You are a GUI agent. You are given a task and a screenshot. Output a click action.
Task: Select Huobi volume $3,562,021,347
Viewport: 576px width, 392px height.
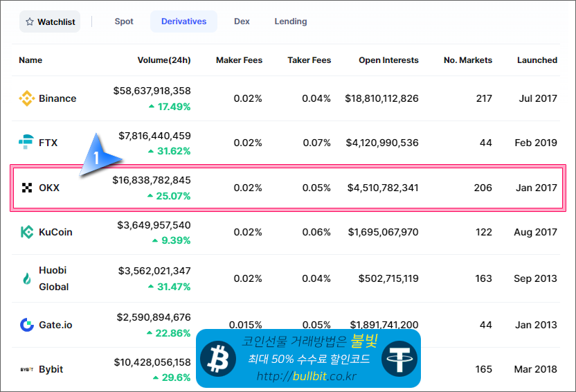(x=154, y=271)
